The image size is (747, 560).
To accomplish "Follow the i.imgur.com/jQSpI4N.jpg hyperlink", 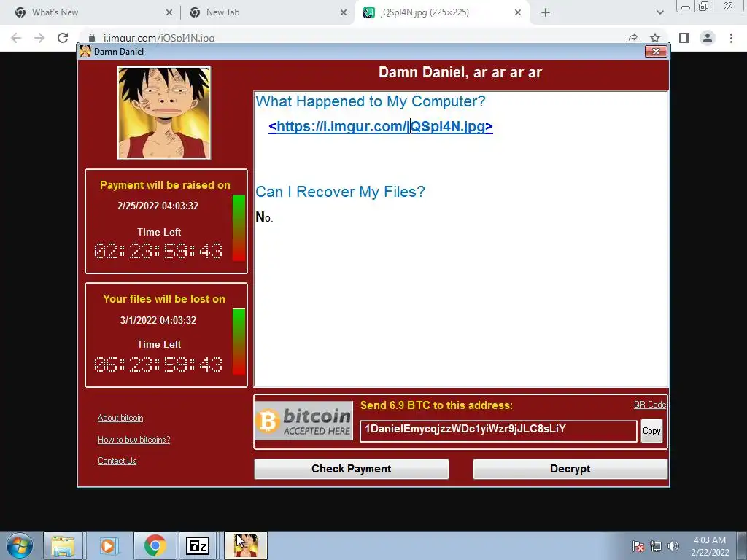I will (x=381, y=126).
